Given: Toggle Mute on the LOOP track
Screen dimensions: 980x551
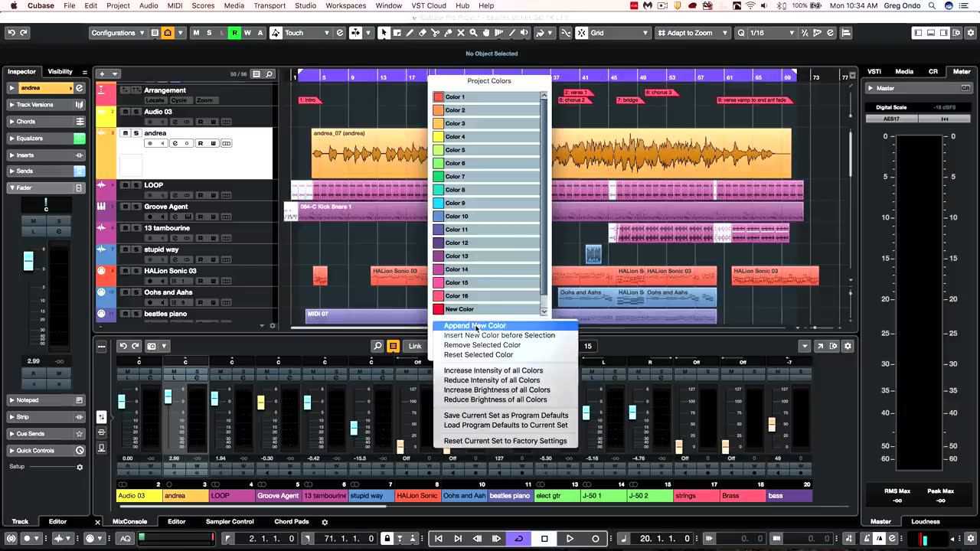Looking at the screenshot, I should point(126,185).
